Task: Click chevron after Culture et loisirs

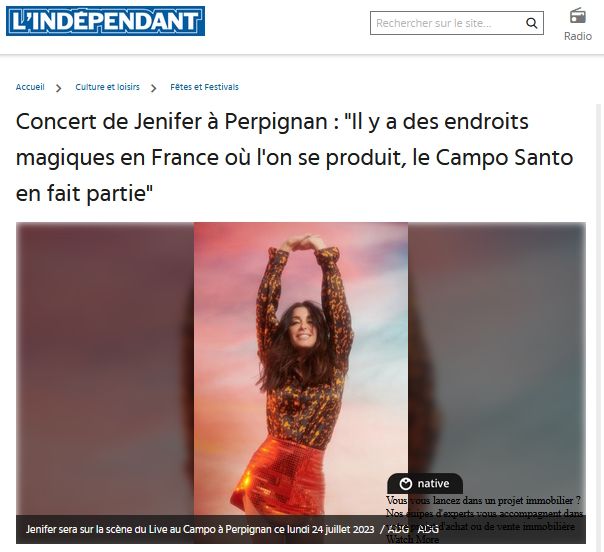Action: [x=154, y=89]
